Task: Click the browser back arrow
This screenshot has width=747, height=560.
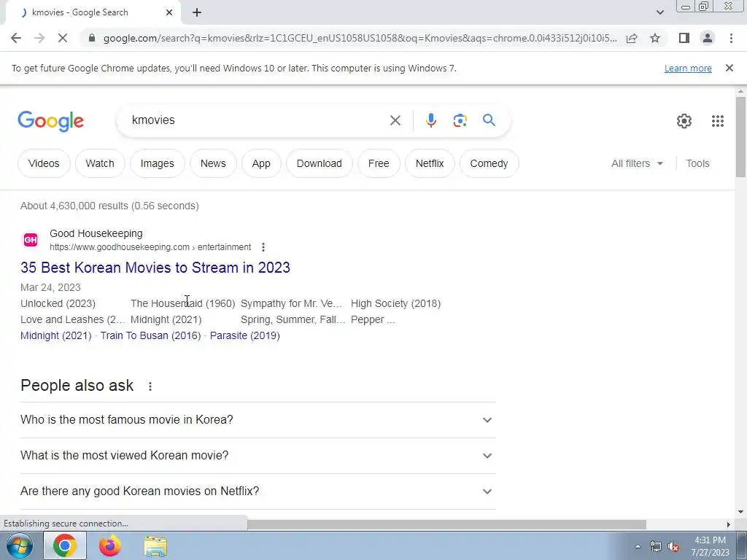Action: 16,38
